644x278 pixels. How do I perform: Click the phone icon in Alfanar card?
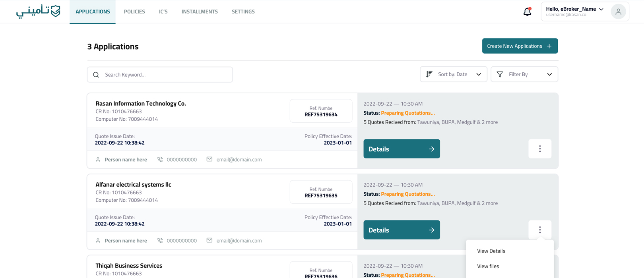160,240
